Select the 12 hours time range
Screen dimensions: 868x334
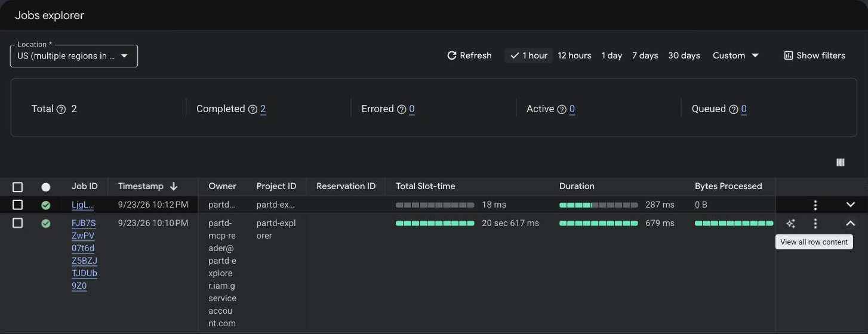coord(574,55)
